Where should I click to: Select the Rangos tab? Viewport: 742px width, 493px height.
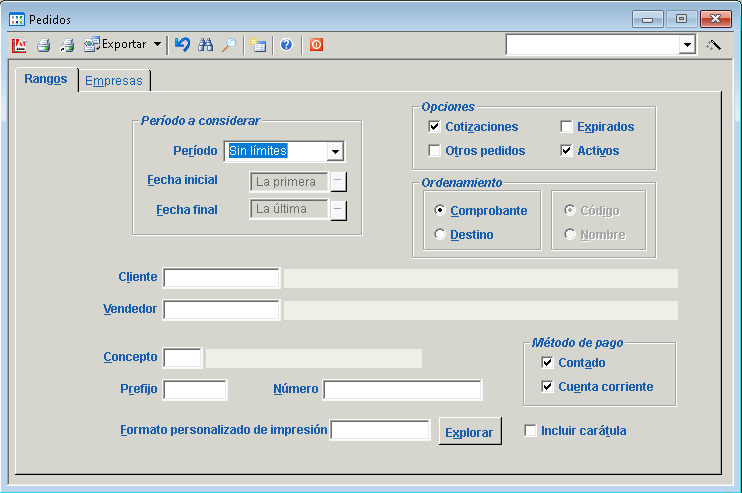point(46,79)
